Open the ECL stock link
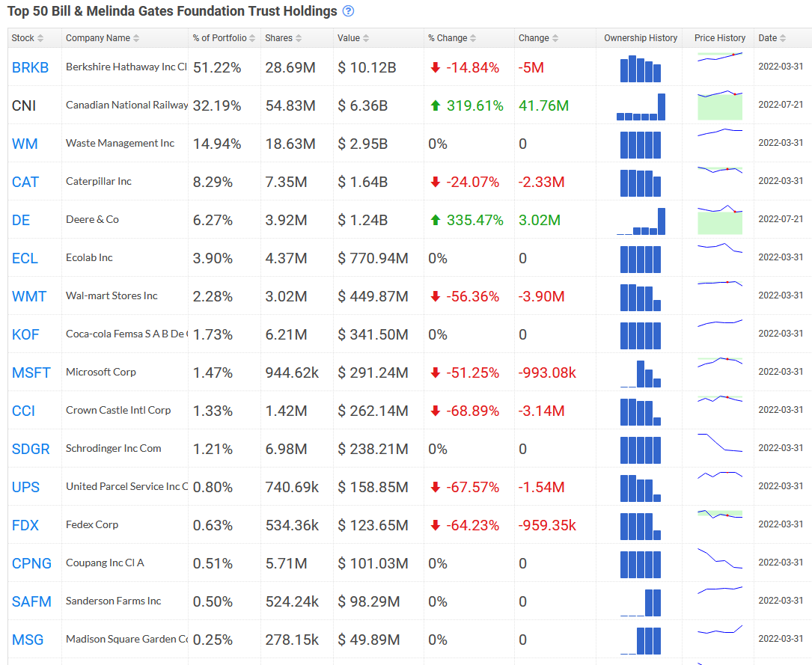The image size is (812, 665). (25, 258)
